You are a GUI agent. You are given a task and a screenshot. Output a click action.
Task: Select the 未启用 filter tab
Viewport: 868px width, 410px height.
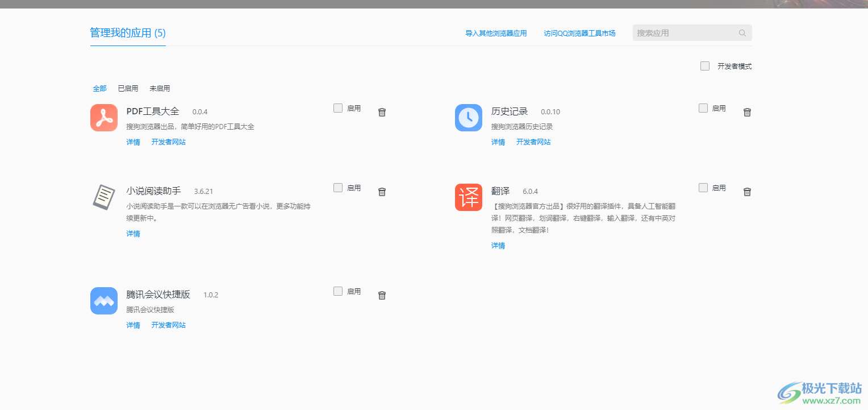pyautogui.click(x=160, y=89)
